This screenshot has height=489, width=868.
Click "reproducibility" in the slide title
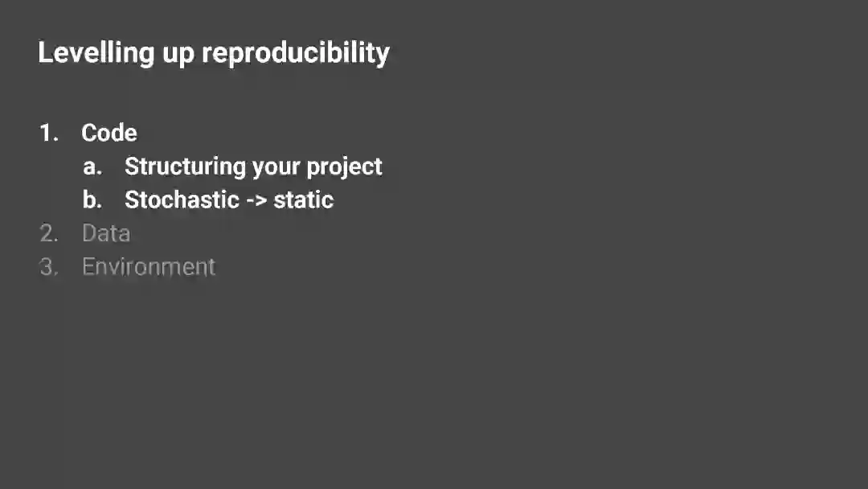(295, 54)
